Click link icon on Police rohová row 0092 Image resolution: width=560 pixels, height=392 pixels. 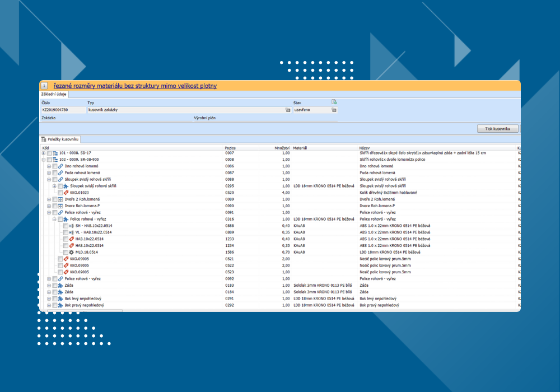click(60, 279)
